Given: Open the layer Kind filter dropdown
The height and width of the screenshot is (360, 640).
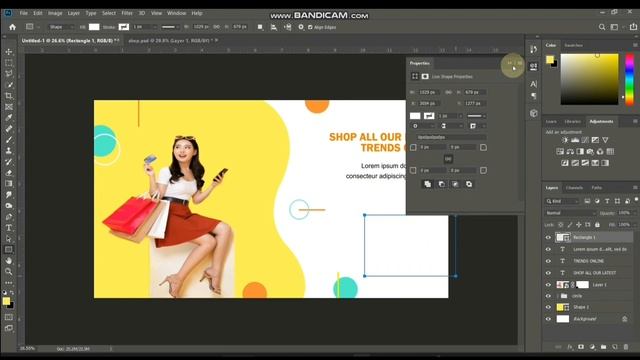Looking at the screenshot, I should click(x=562, y=201).
